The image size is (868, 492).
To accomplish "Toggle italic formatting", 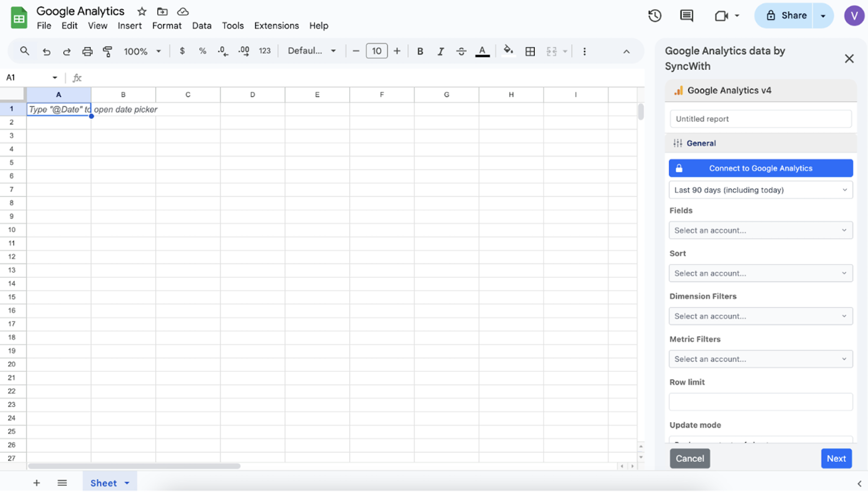I will pos(440,51).
